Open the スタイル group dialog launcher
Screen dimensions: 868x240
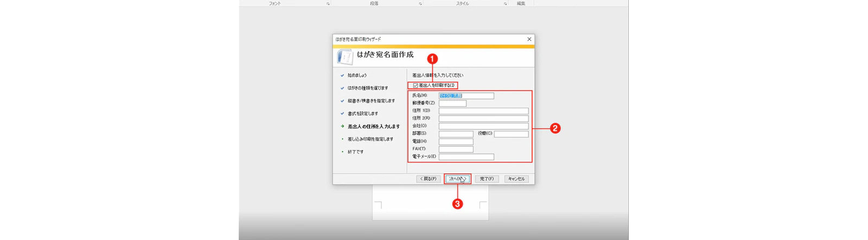point(505,4)
